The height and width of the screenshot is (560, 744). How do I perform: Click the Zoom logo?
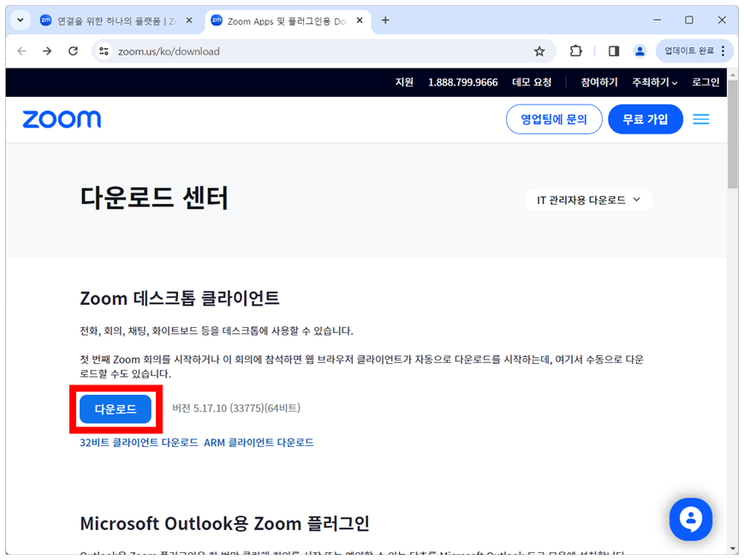[x=62, y=119]
